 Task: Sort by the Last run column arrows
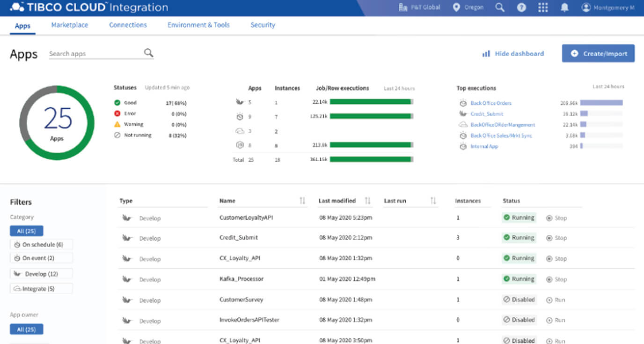click(x=433, y=201)
